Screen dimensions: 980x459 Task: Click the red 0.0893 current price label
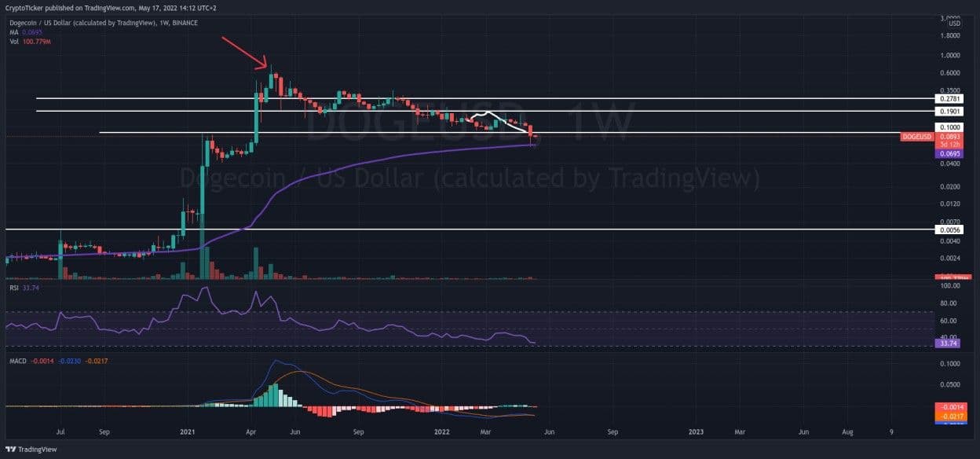(x=950, y=137)
